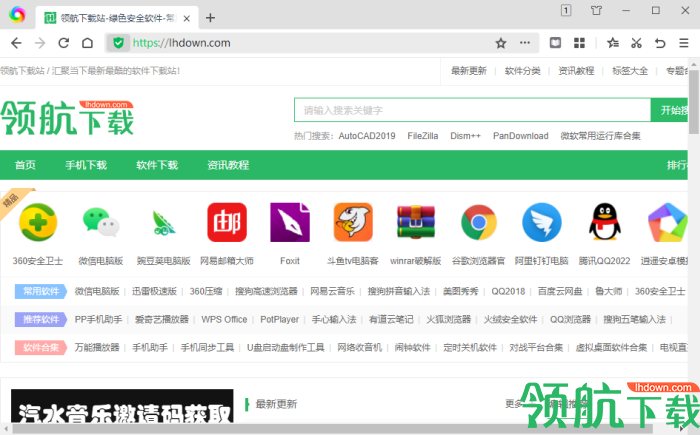700x435 pixels.
Task: Open the 网易云音乐 link
Action: [333, 291]
